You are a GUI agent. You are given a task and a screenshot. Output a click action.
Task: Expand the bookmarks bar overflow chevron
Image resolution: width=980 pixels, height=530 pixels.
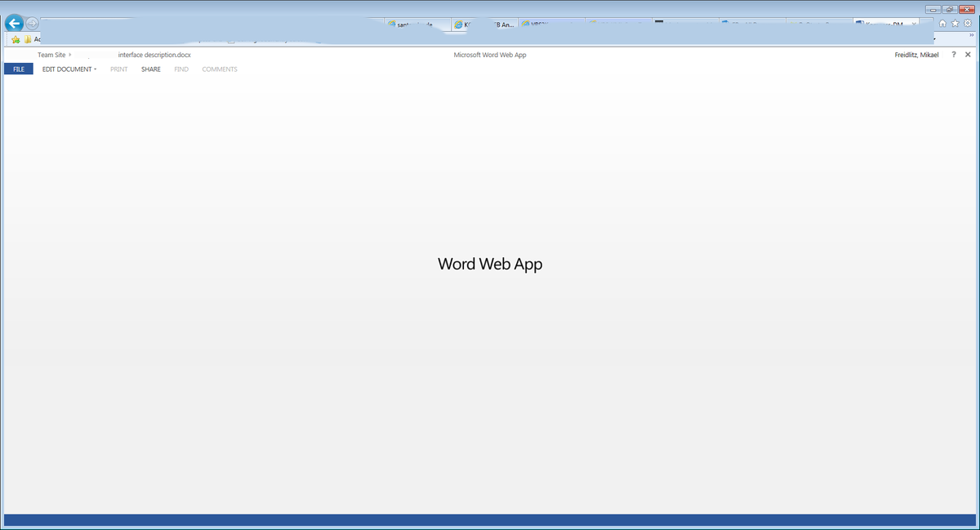pyautogui.click(x=971, y=36)
